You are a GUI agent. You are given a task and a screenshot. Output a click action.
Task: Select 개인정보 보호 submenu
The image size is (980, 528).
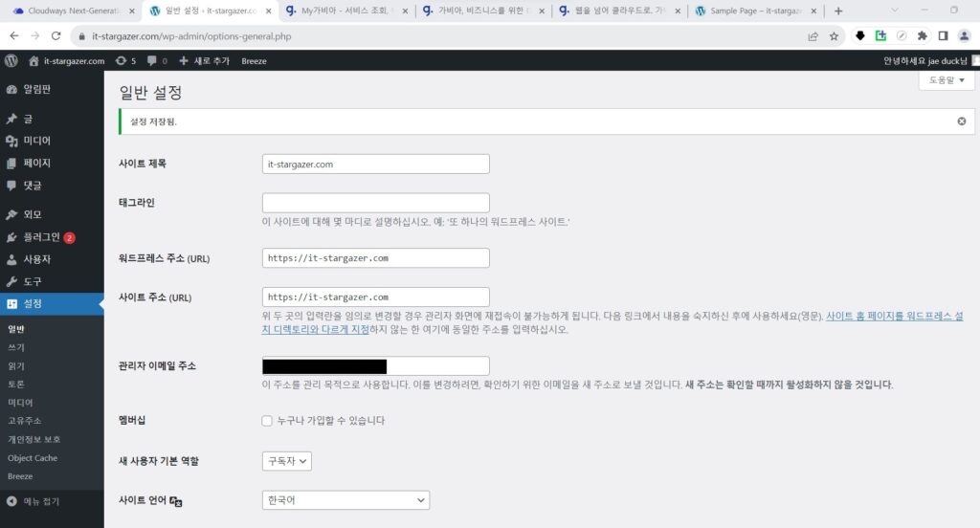(x=33, y=439)
